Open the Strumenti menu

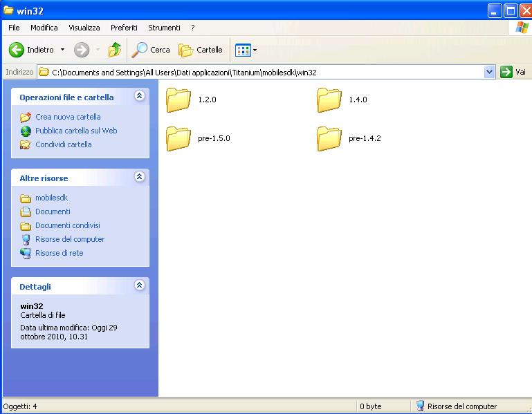(x=164, y=28)
